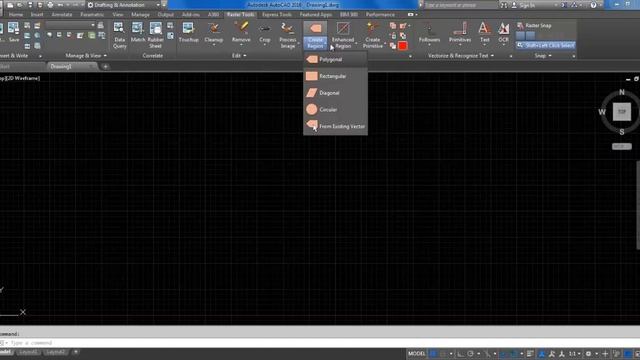Open the Express Tools ribbon tab
This screenshot has width=640, height=360.
(x=277, y=14)
